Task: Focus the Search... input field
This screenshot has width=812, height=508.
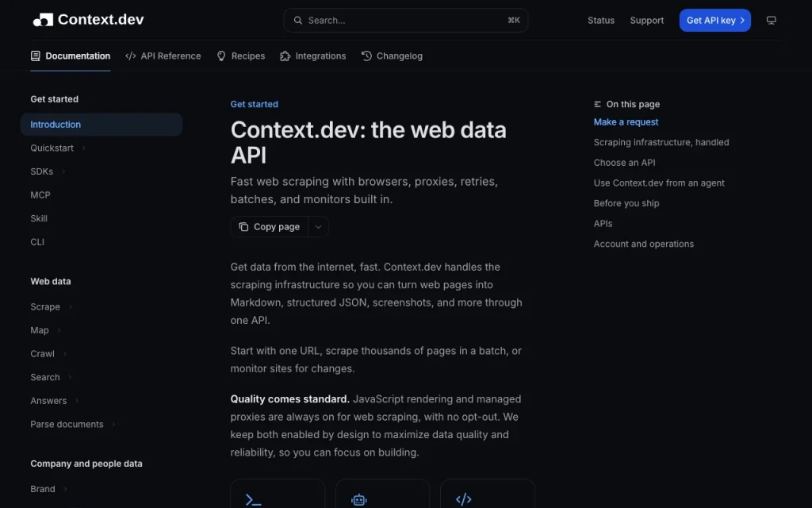Action: [405, 20]
